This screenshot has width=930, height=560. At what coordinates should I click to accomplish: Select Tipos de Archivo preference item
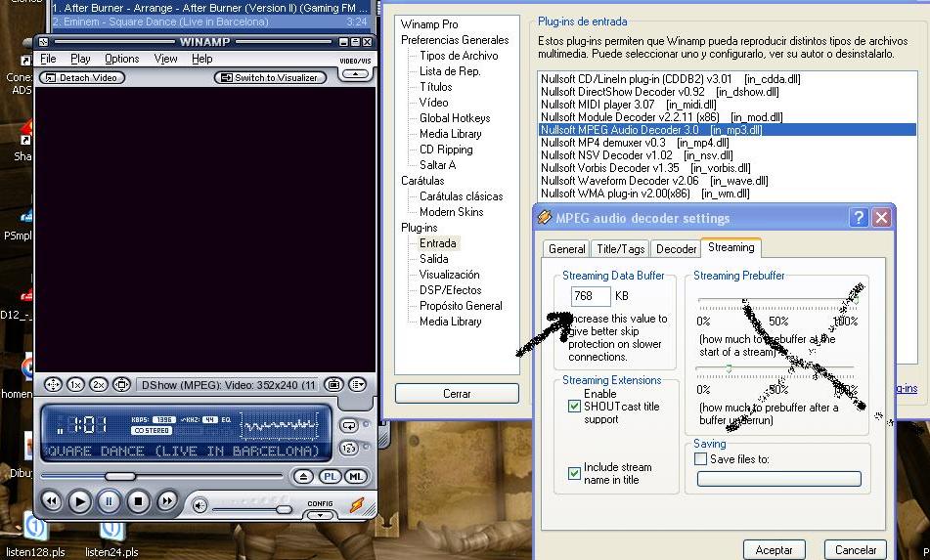point(459,56)
